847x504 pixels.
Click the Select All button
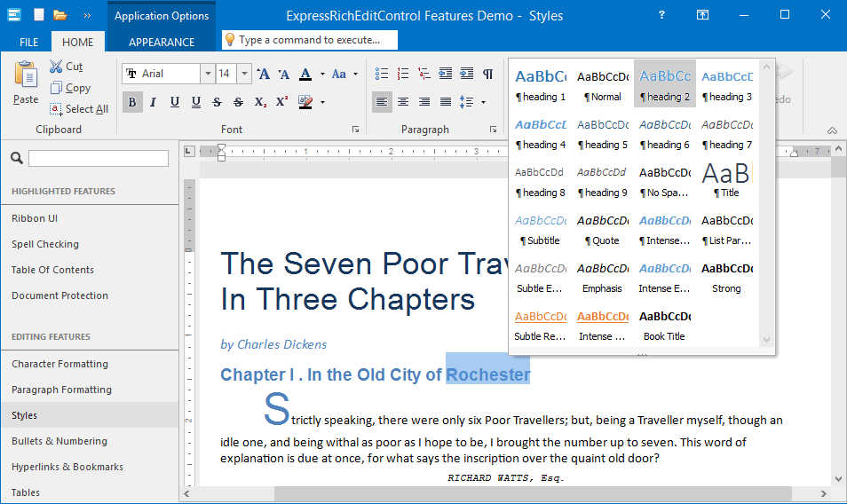(x=78, y=109)
